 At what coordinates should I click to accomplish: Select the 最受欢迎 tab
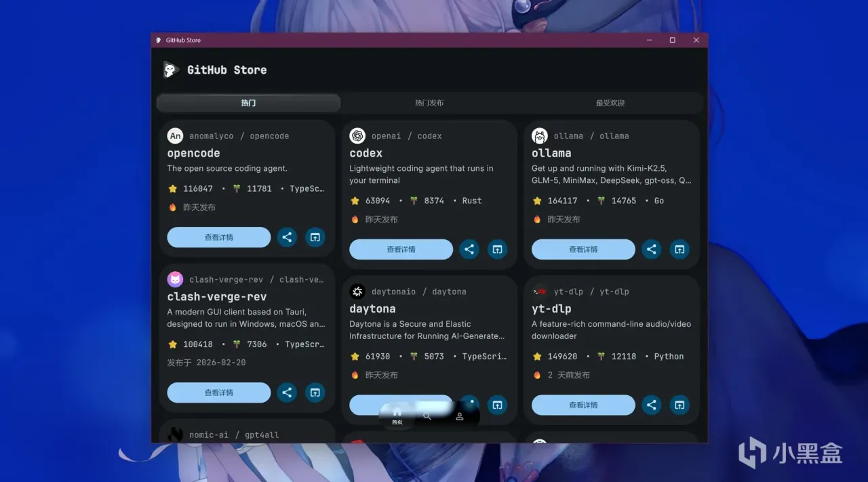[610, 103]
